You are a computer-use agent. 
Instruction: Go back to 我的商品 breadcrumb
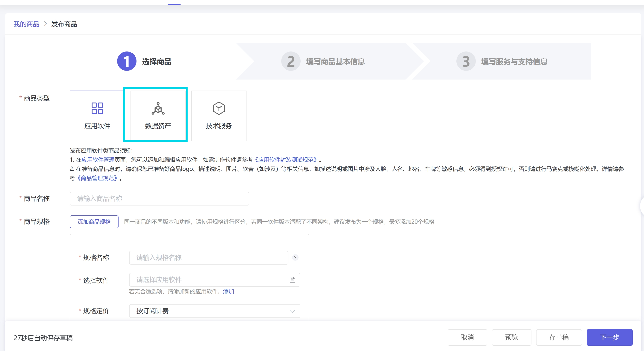(x=26, y=24)
